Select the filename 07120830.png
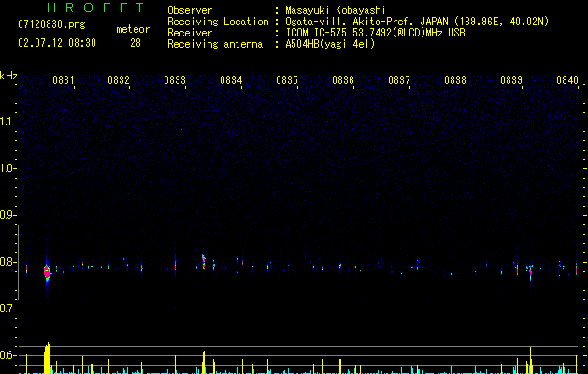 click(51, 25)
